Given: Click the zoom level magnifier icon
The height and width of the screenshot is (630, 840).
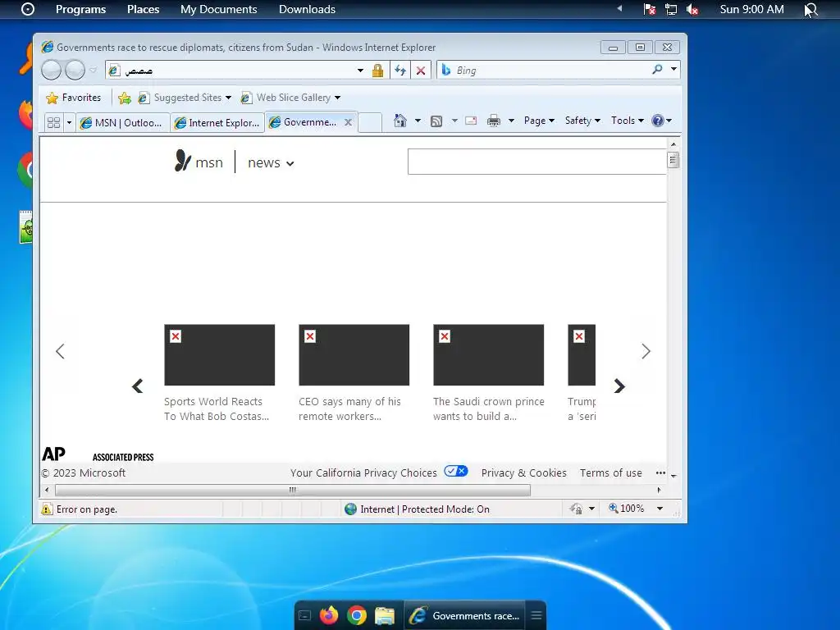Looking at the screenshot, I should click(x=614, y=508).
